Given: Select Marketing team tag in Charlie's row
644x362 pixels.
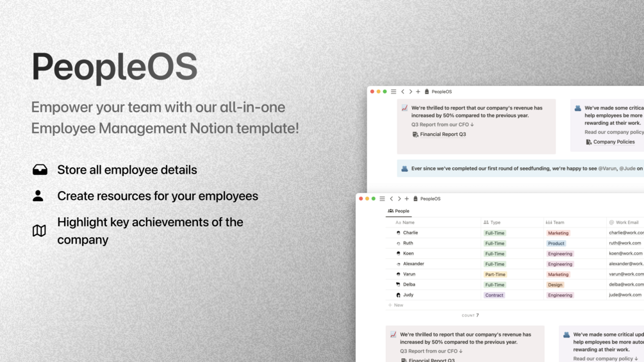Looking at the screenshot, I should pos(558,233).
